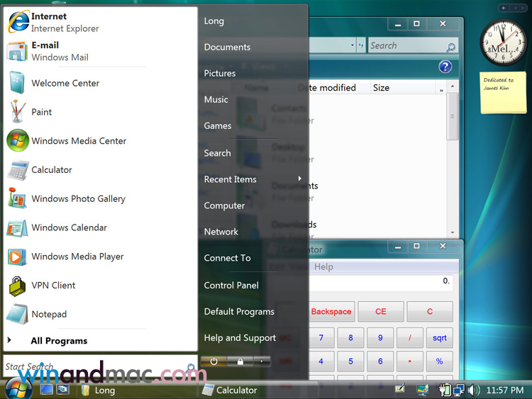This screenshot has width=532, height=399.
Task: Click the lock button in Start menu
Action: click(240, 361)
